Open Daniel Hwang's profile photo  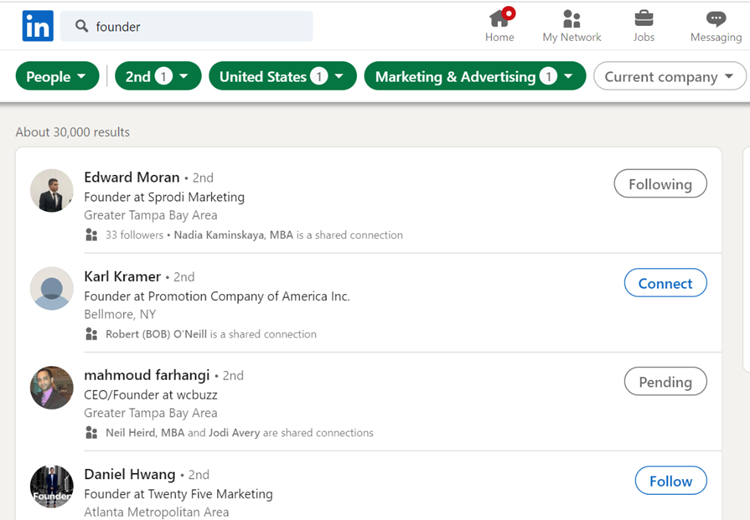[52, 487]
